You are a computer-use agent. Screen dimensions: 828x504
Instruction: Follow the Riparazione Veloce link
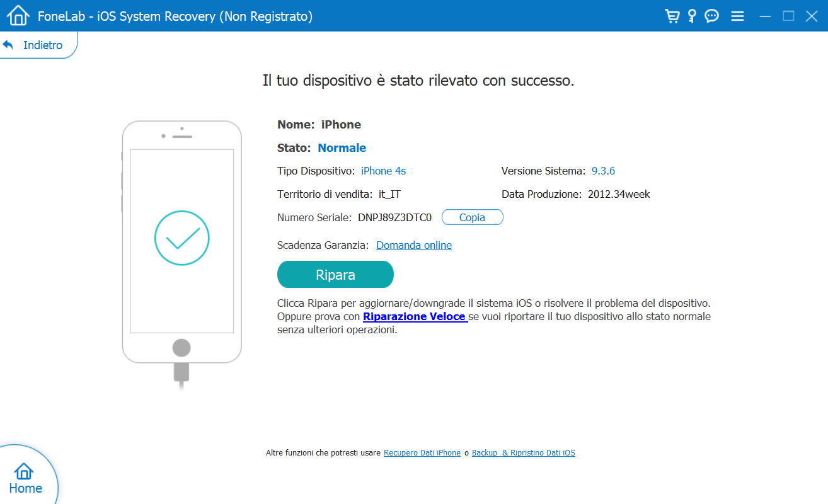415,316
